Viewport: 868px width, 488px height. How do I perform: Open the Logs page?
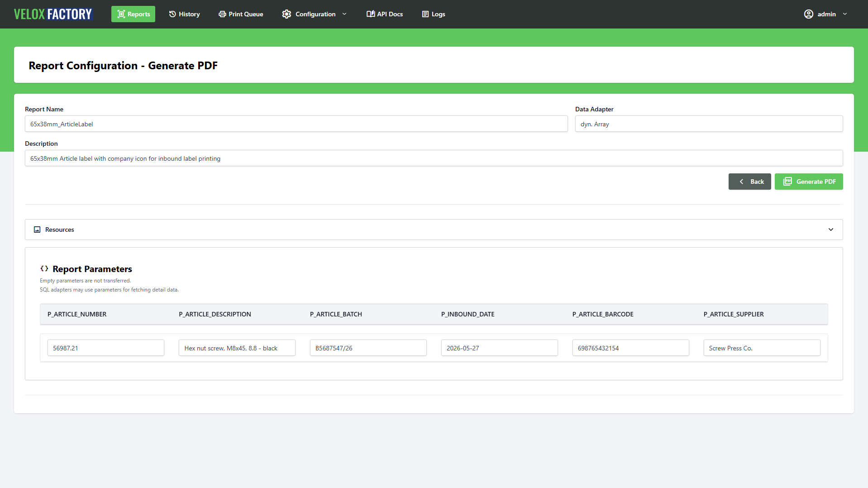coord(434,14)
